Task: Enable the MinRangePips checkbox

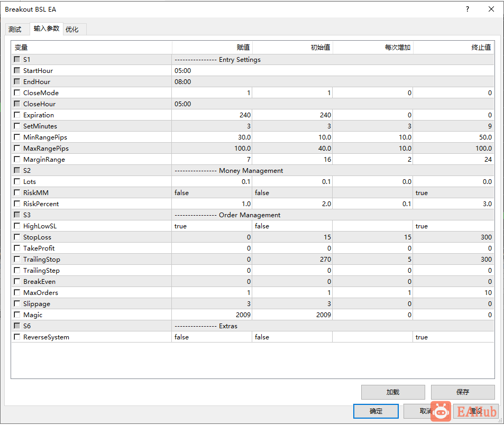Action: tap(17, 137)
